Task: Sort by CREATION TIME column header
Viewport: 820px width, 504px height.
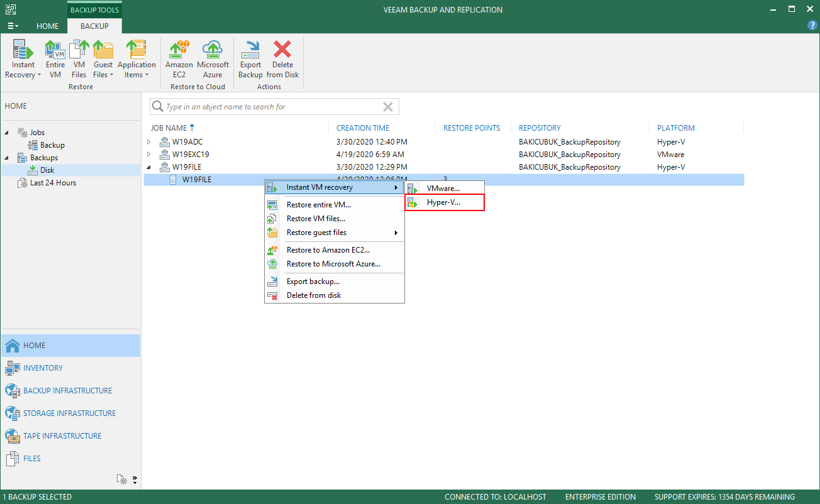Action: (x=363, y=128)
